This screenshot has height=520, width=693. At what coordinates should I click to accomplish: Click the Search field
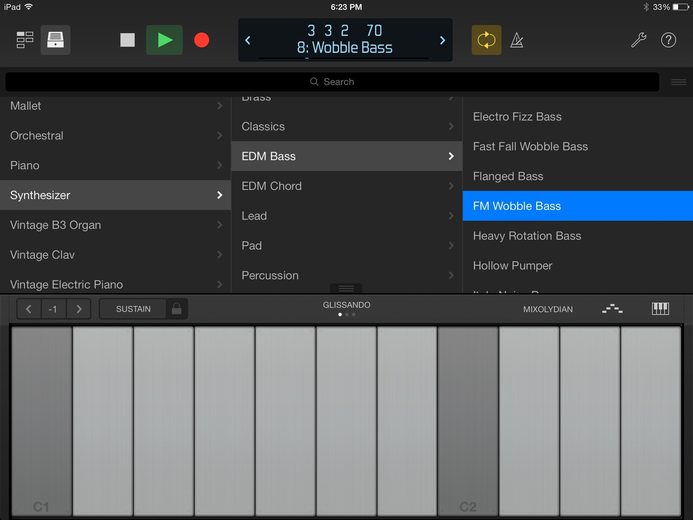[332, 82]
